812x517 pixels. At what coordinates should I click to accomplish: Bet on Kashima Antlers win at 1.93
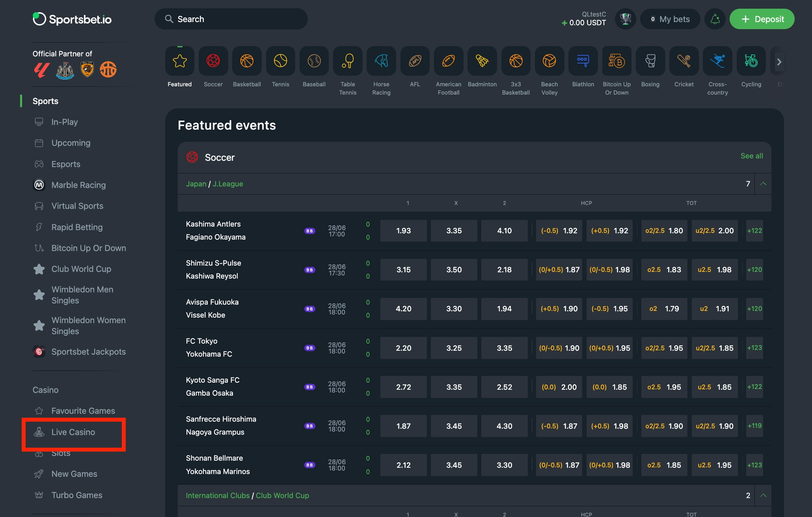coord(403,231)
